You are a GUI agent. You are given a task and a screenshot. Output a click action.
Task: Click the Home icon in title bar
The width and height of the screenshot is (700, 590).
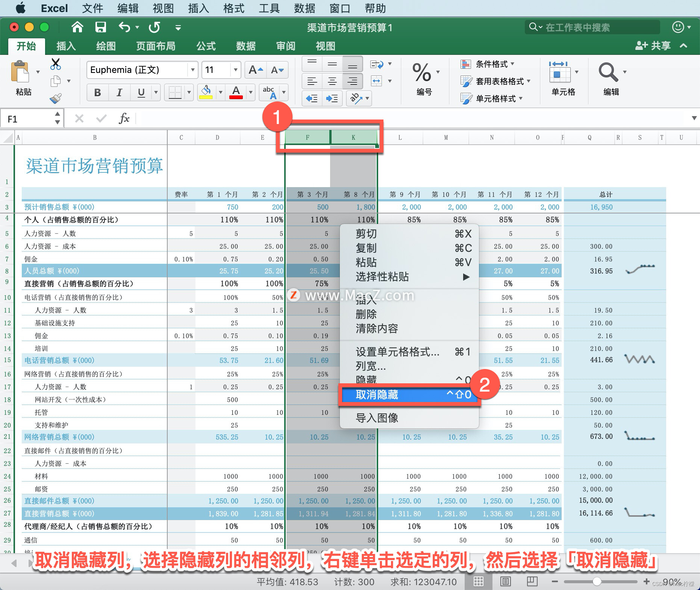[77, 27]
